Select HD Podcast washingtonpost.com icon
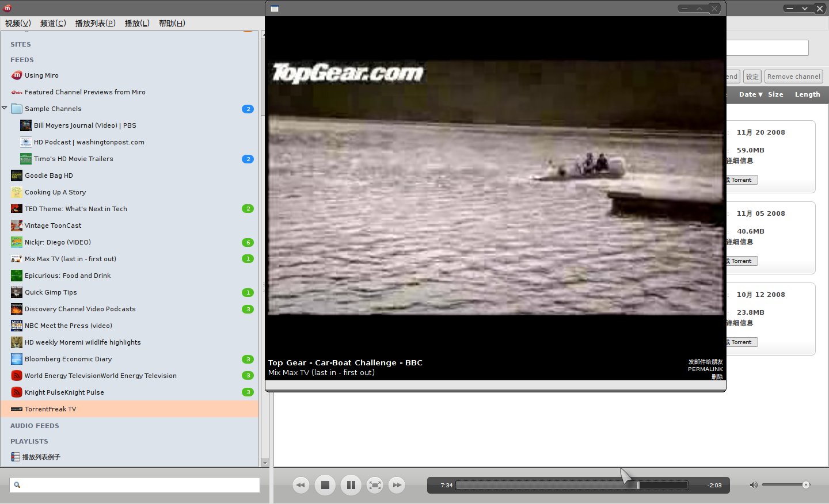 [26, 142]
